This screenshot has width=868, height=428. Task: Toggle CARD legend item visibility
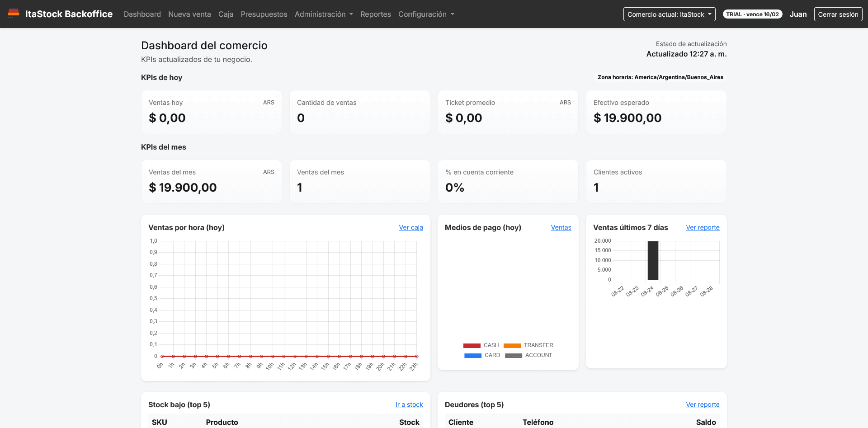click(482, 355)
